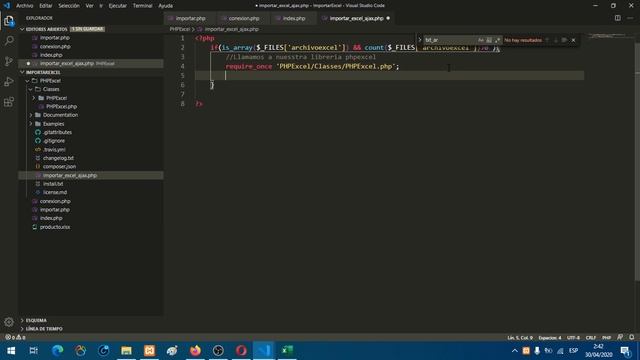This screenshot has width=640, height=360.
Task: Open license.md in the file tree
Action: (x=55, y=192)
